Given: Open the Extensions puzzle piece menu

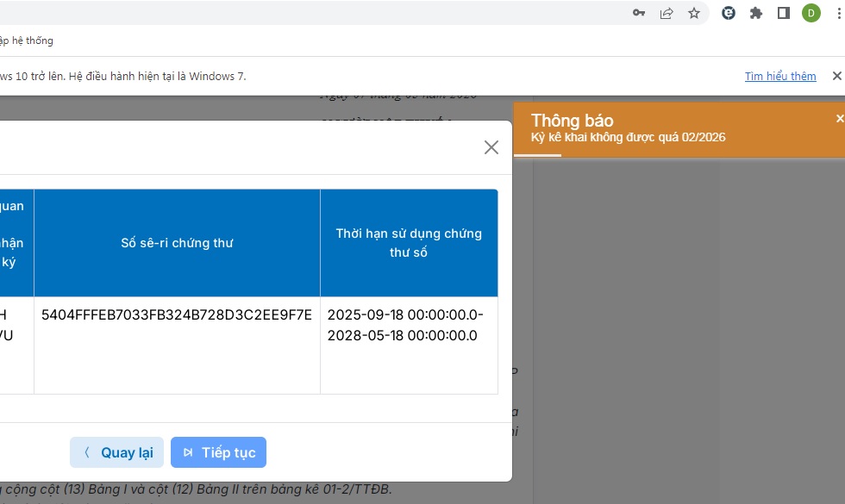Looking at the screenshot, I should (x=756, y=13).
